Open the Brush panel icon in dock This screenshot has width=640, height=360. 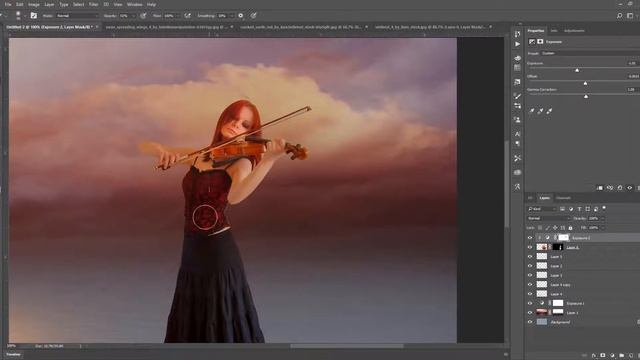point(518,96)
